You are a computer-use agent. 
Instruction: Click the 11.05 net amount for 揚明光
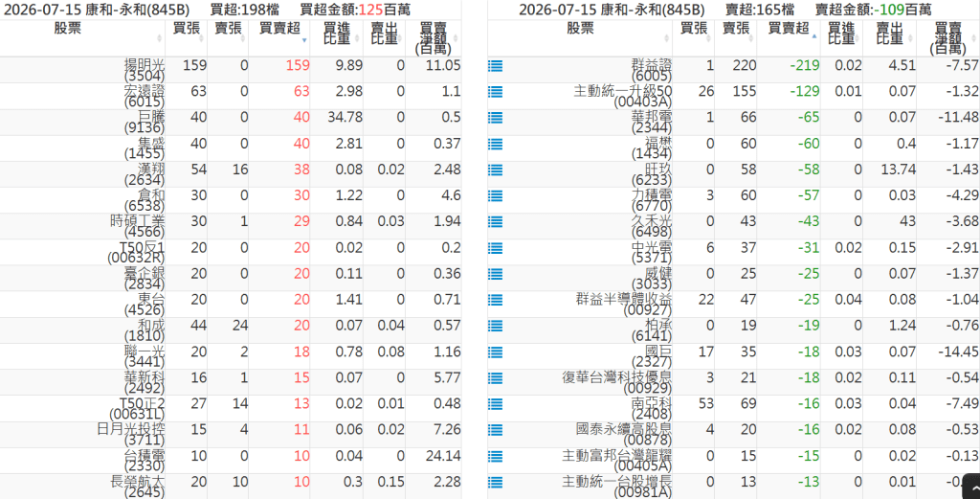point(442,66)
